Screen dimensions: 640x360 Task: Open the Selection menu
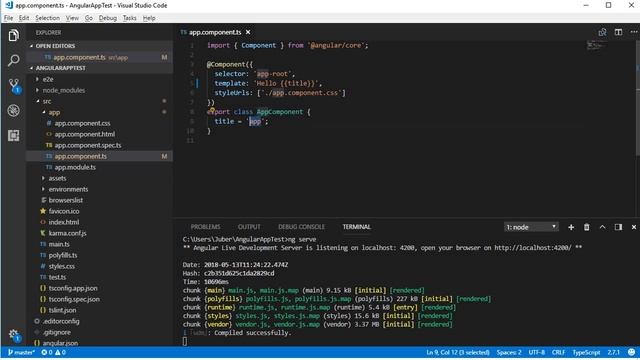pos(47,18)
